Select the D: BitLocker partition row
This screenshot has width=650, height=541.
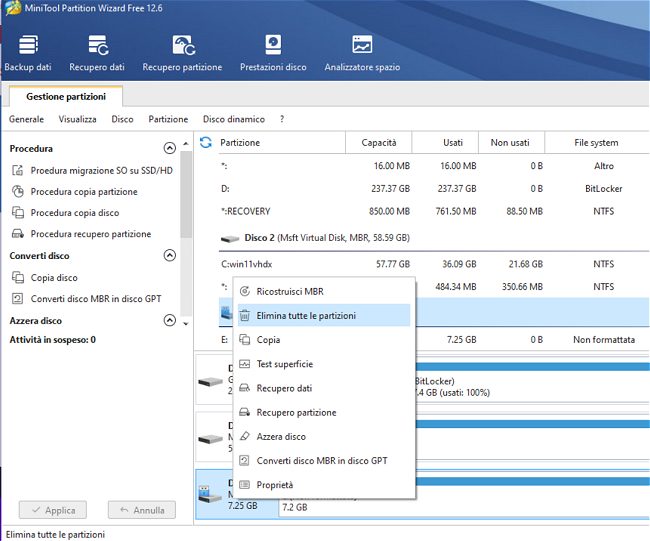pos(434,189)
